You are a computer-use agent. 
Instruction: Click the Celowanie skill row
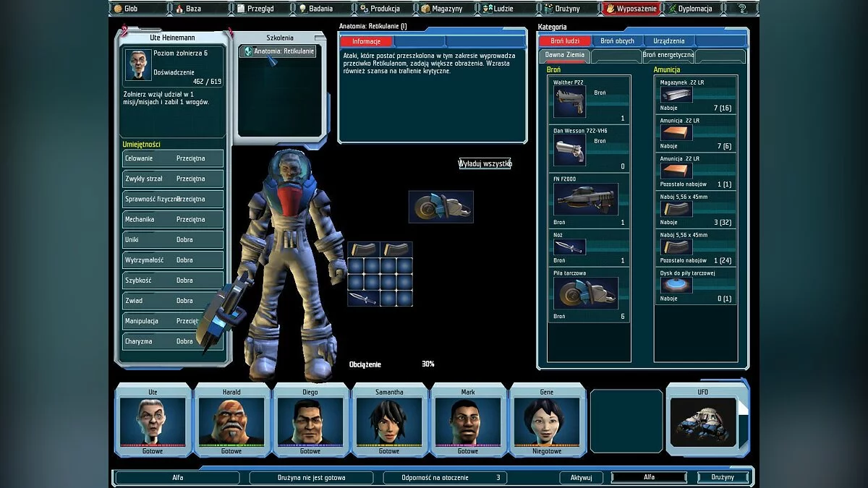[x=173, y=158]
